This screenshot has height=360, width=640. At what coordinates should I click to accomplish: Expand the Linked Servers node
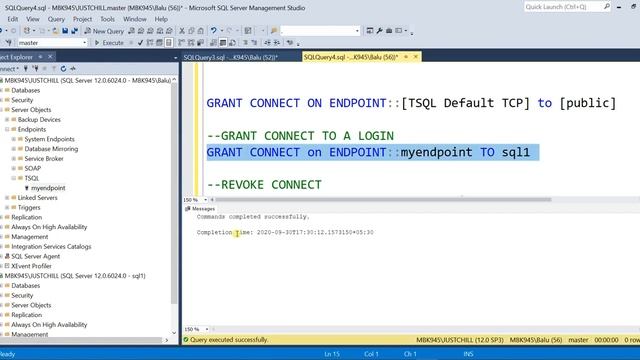(x=7, y=198)
